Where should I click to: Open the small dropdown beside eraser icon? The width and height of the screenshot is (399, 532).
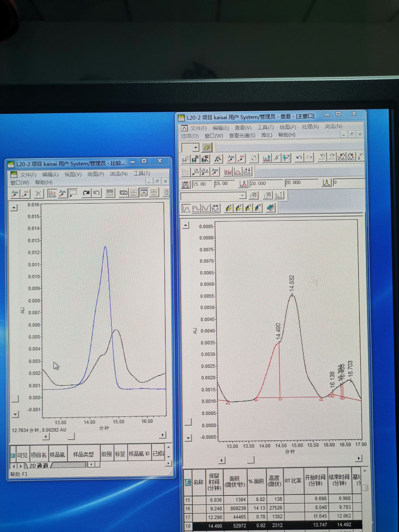click(x=196, y=148)
